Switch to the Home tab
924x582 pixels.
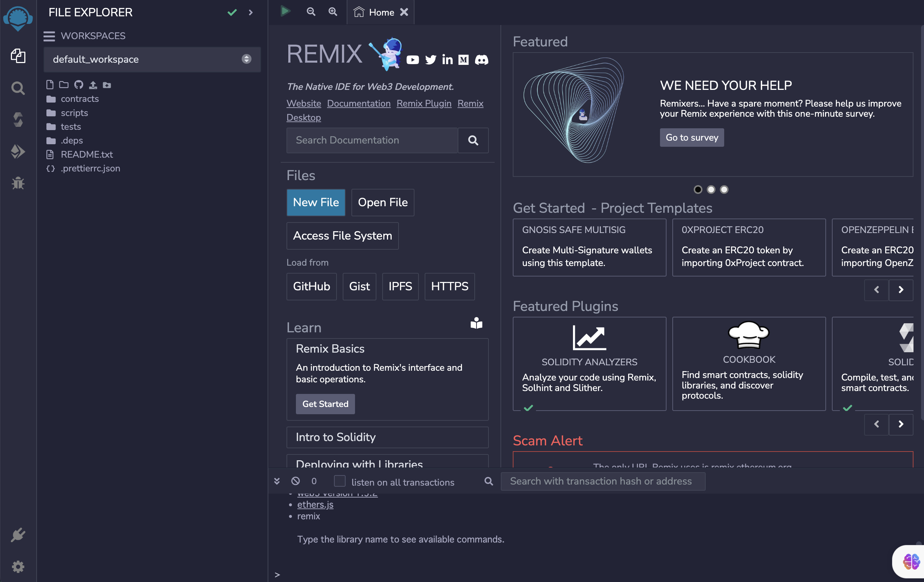click(375, 12)
